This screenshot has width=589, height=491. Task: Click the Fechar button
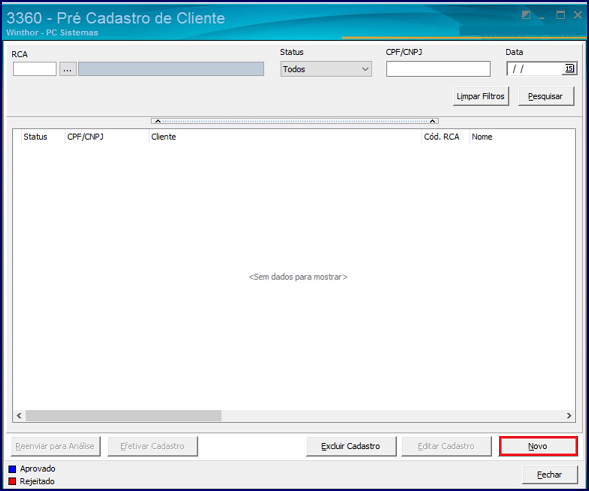pyautogui.click(x=550, y=475)
